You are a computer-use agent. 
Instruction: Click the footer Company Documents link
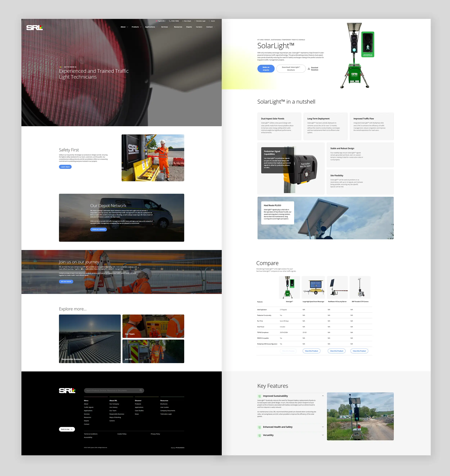tap(168, 411)
